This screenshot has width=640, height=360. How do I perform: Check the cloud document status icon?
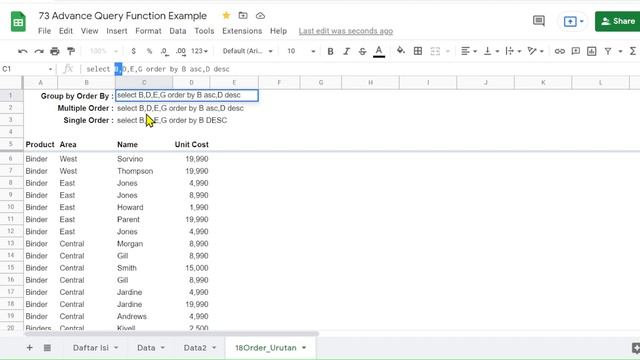260,16
